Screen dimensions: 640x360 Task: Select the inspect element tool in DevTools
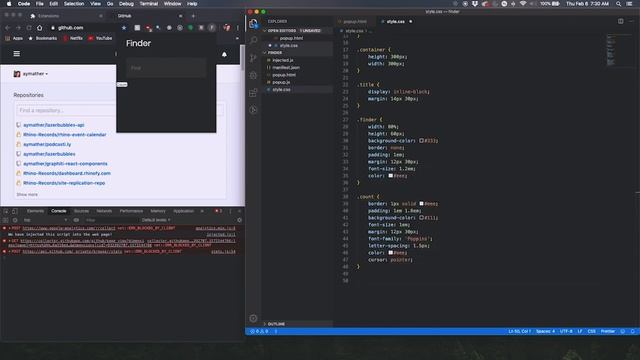6,211
